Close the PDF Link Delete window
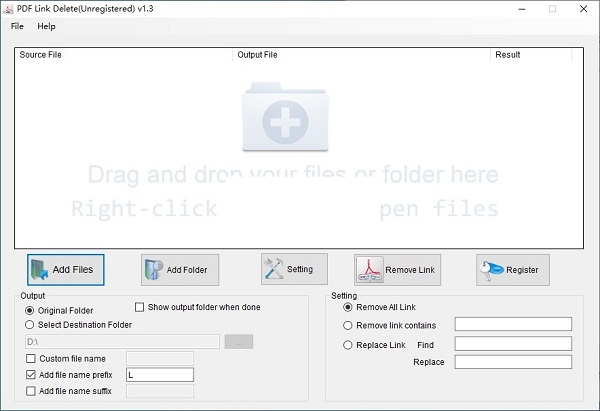Screen dimensions: 600x411 coord(584,9)
